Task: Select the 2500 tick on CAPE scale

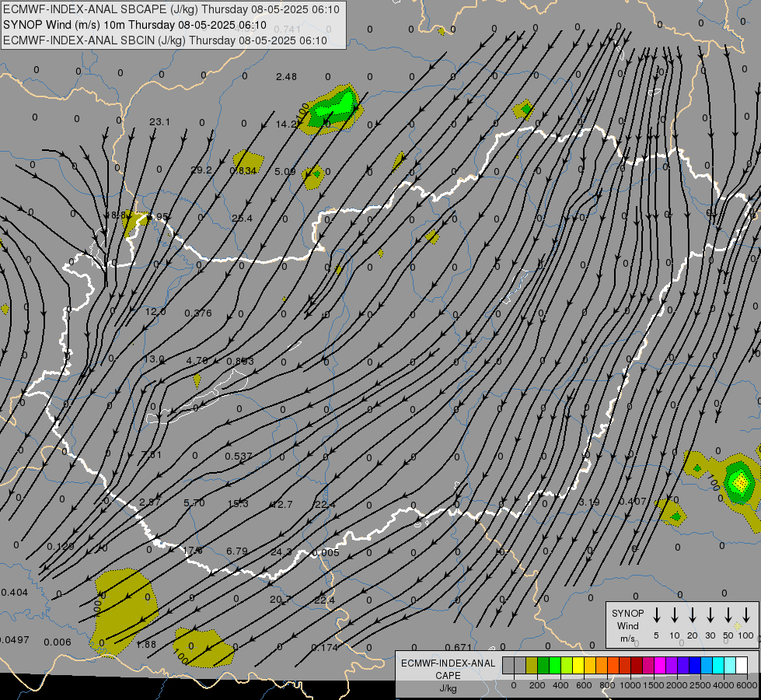Action: [700, 685]
